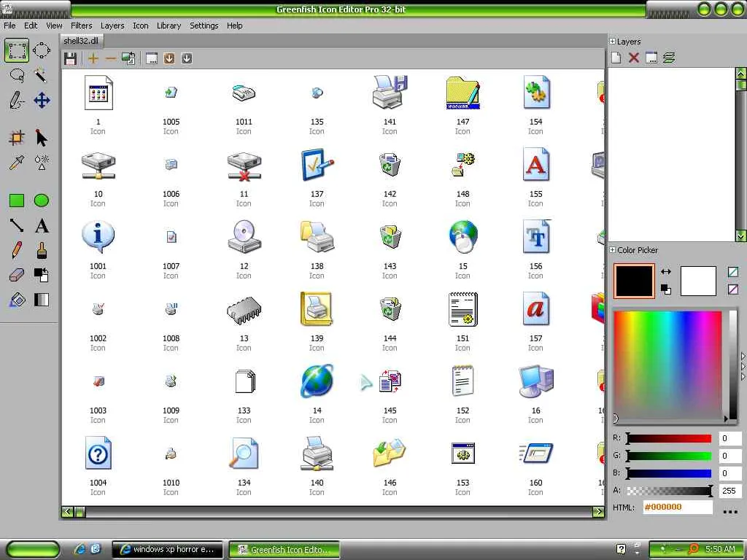Switch to the shell32.dll tab
The height and width of the screenshot is (560, 747).
(x=81, y=41)
